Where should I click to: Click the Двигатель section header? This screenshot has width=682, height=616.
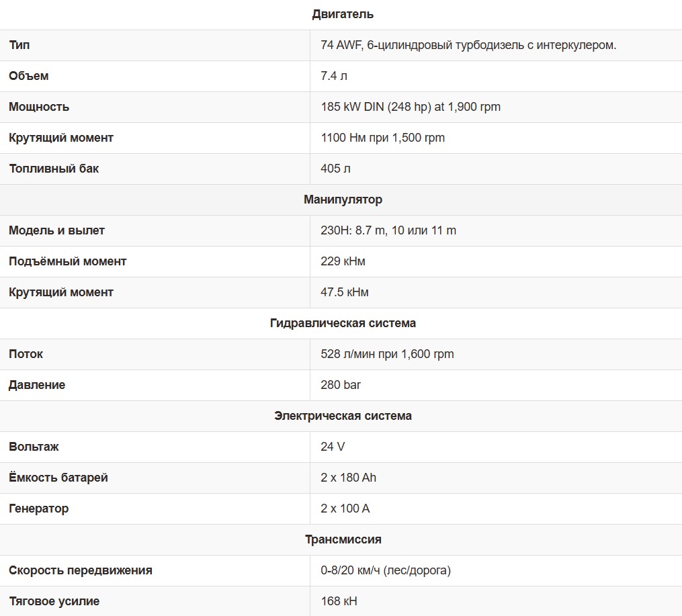[x=343, y=14]
